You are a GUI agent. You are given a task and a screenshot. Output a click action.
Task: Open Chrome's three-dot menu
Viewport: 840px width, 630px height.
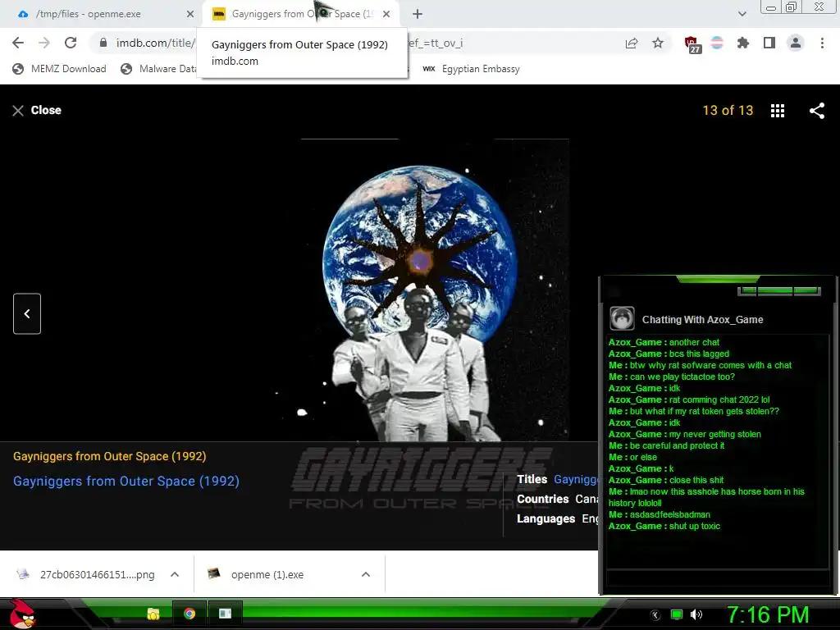pos(822,43)
